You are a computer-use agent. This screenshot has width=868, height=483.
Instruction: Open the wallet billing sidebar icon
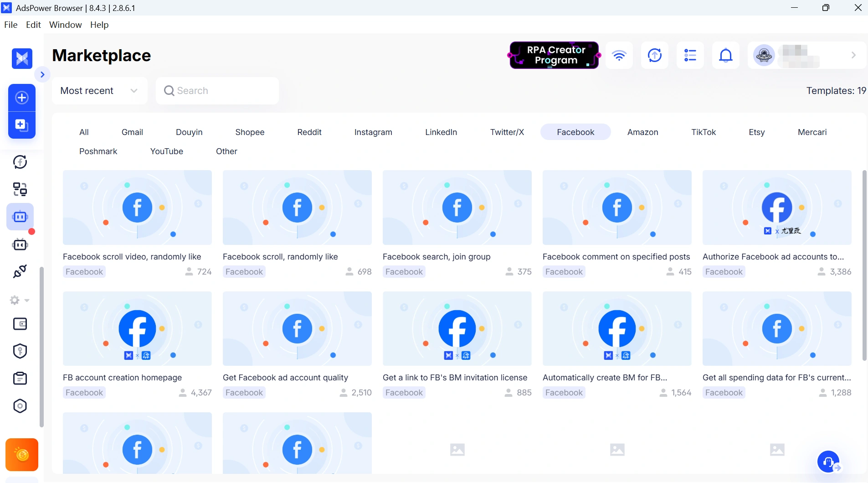[x=20, y=324]
